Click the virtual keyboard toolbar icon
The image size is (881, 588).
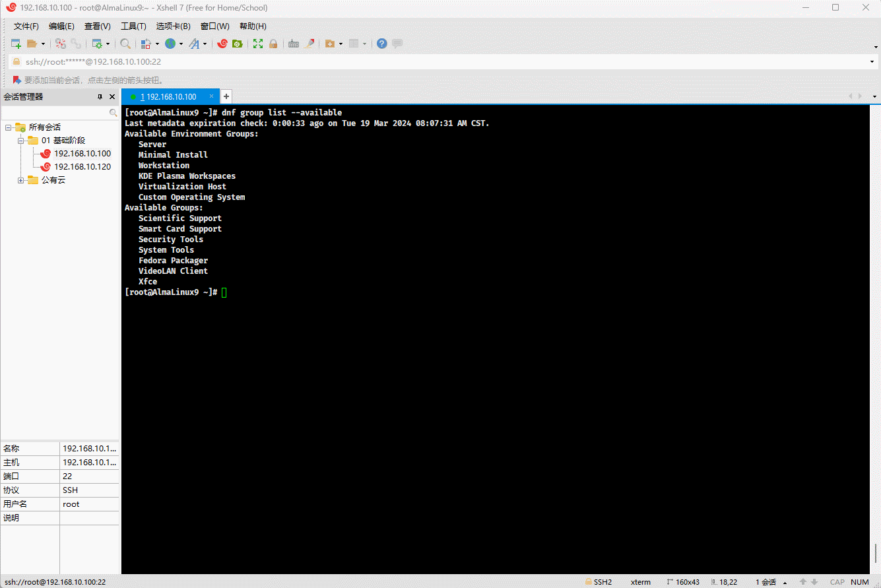point(294,44)
